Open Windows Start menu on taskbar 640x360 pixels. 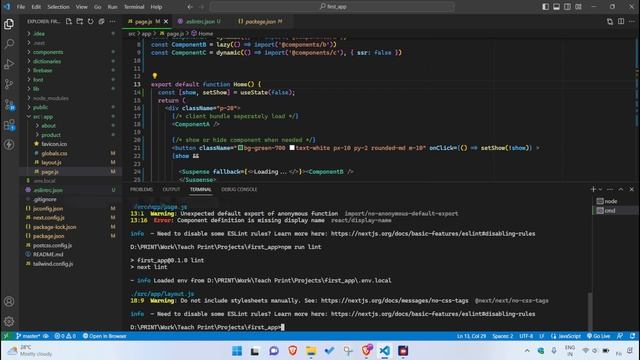(237, 351)
